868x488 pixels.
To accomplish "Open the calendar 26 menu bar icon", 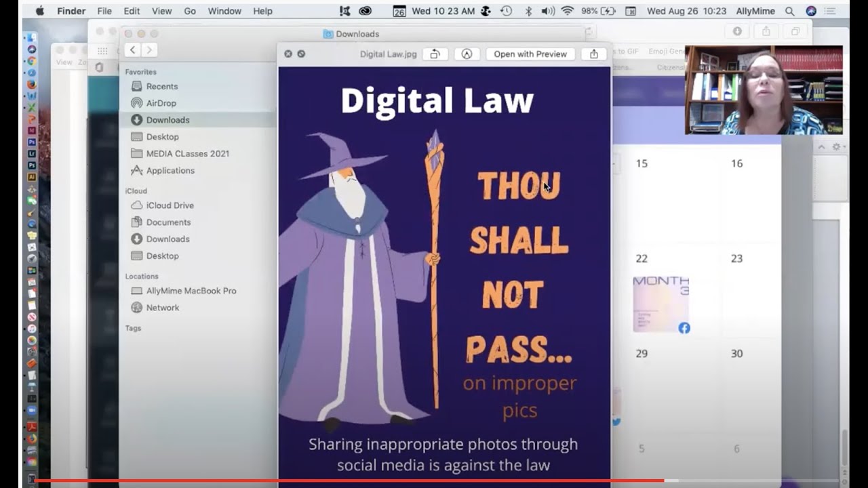I will point(399,11).
